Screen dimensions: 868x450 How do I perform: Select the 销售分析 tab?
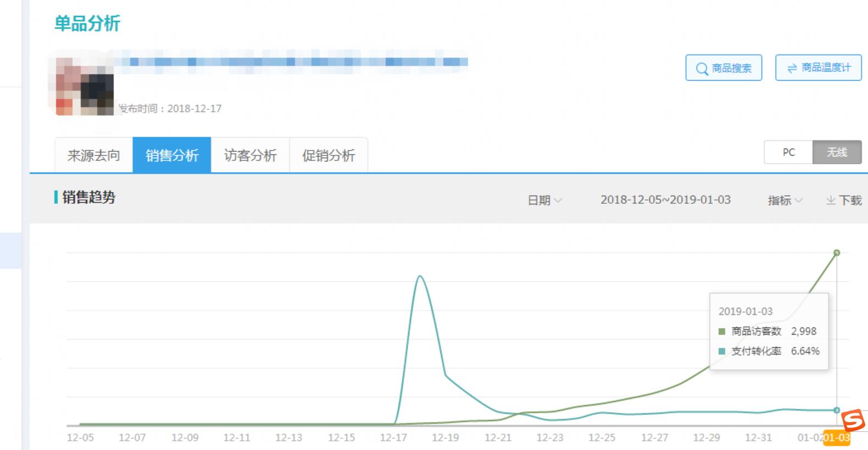172,155
